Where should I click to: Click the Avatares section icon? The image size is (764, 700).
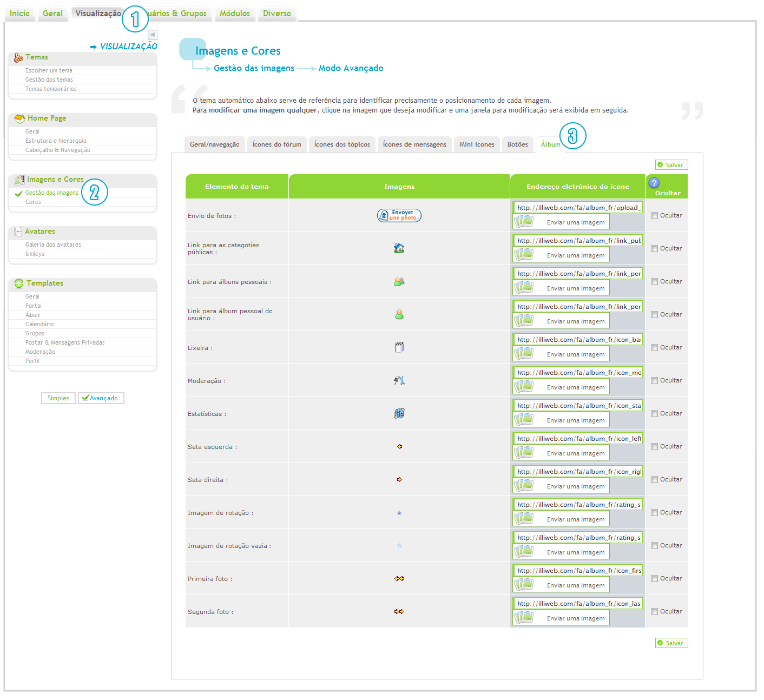click(x=18, y=232)
